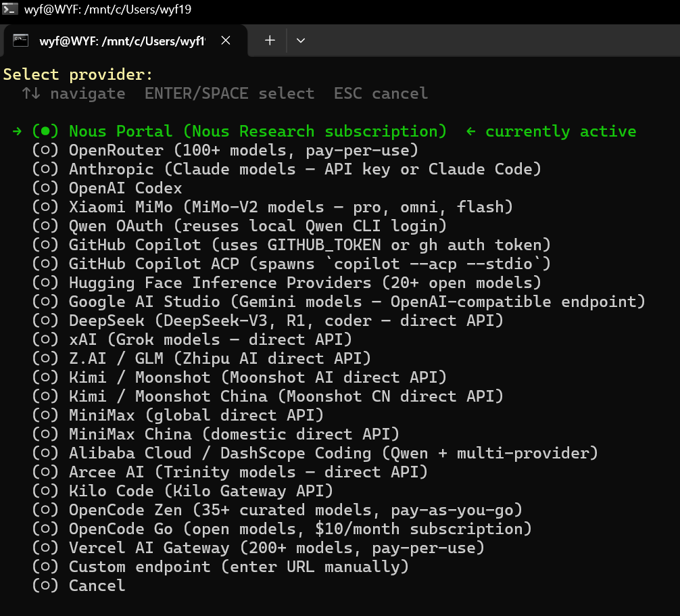Click the terminal icon inside the tab

click(x=20, y=41)
